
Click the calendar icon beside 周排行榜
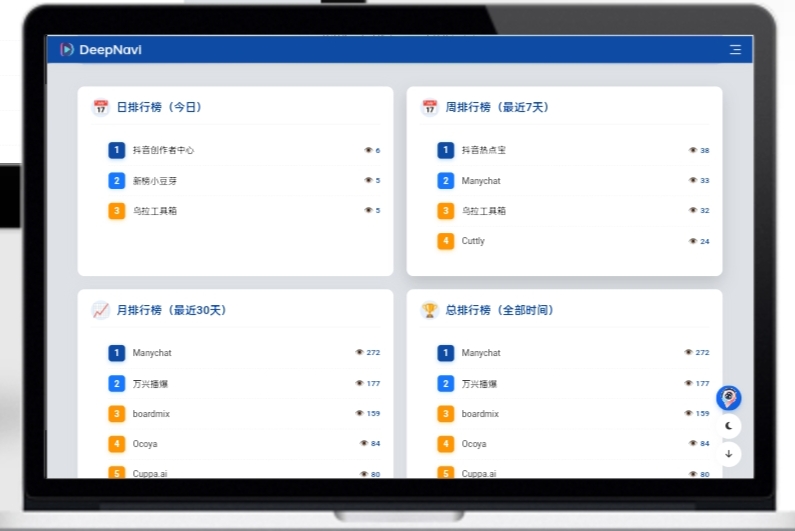[x=429, y=107]
